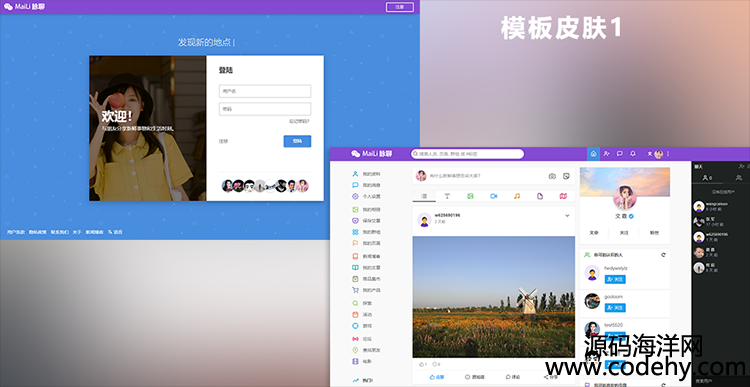Click the blue 登陆 login button
Image resolution: width=750 pixels, height=387 pixels.
(x=297, y=141)
